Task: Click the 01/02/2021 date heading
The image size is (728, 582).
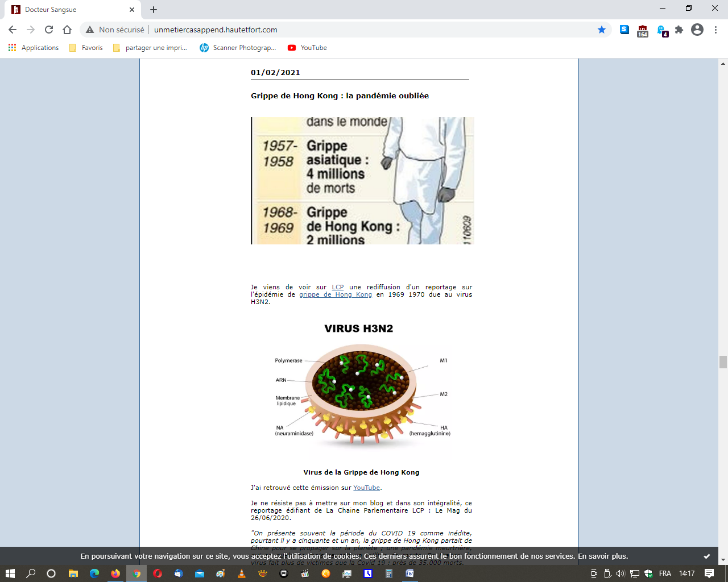Action: coord(275,72)
